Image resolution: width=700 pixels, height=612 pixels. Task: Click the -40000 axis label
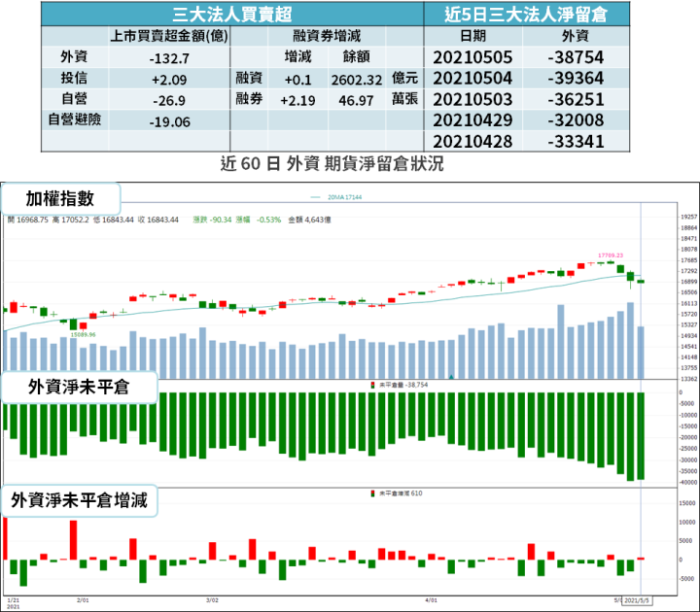[x=688, y=483]
